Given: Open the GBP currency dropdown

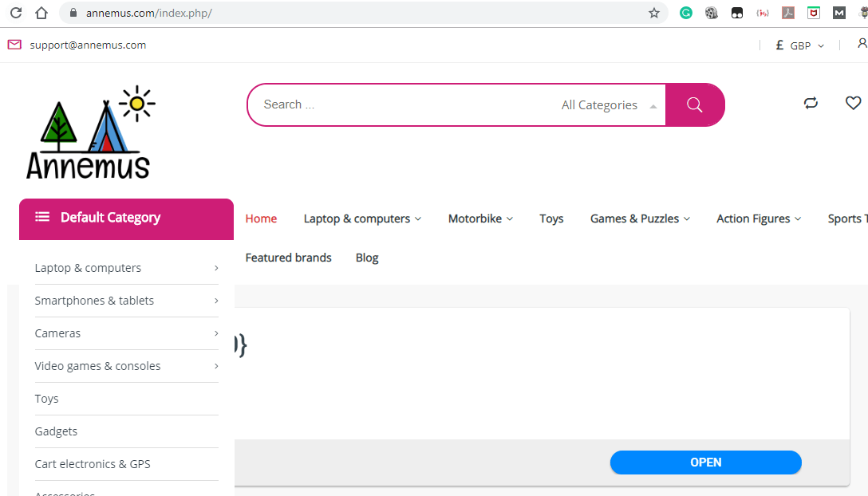Looking at the screenshot, I should (x=800, y=45).
